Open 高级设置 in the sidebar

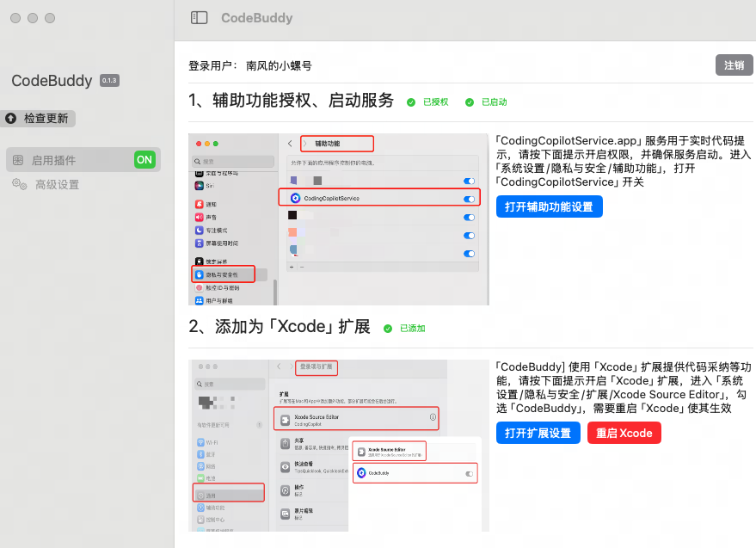tap(46, 184)
